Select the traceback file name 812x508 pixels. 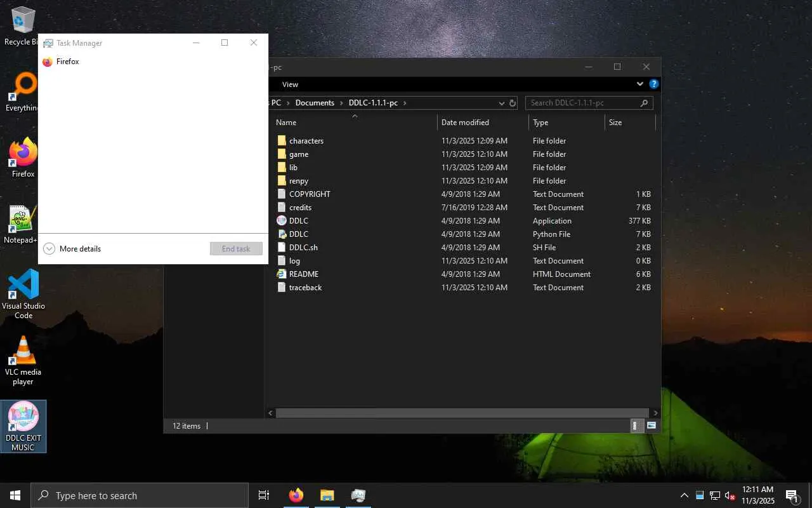pos(305,288)
